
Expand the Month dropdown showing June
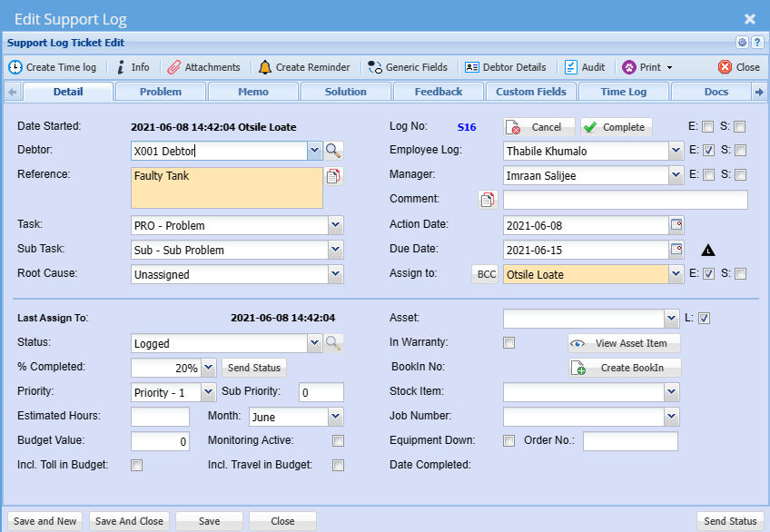pyautogui.click(x=335, y=417)
